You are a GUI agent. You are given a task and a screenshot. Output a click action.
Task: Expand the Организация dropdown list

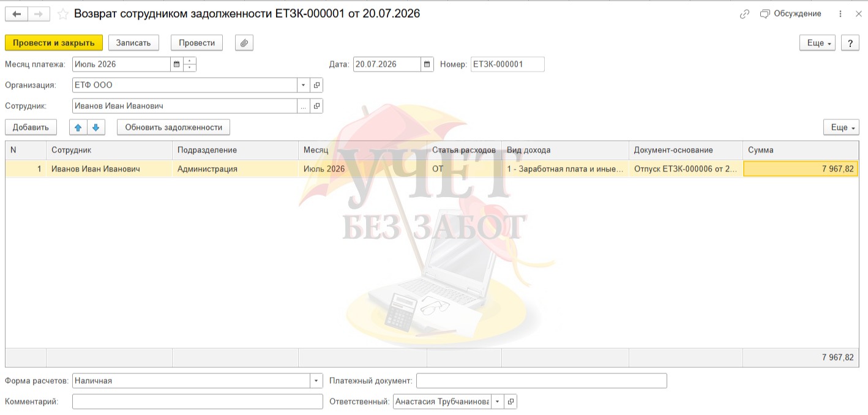click(x=304, y=85)
